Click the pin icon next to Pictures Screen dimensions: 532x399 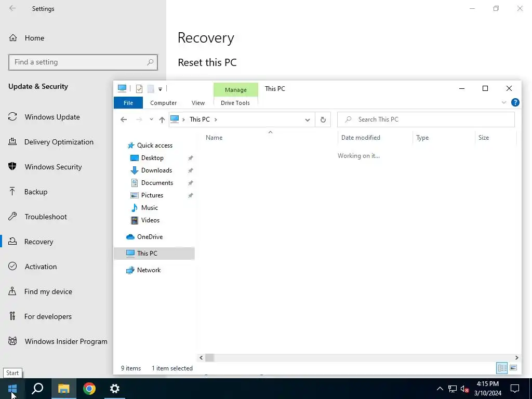191,196
